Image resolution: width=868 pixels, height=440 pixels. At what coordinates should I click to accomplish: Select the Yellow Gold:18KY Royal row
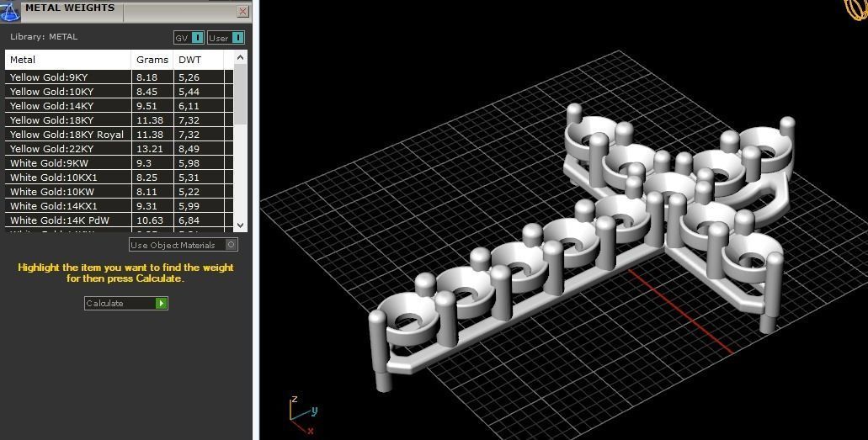tap(119, 135)
